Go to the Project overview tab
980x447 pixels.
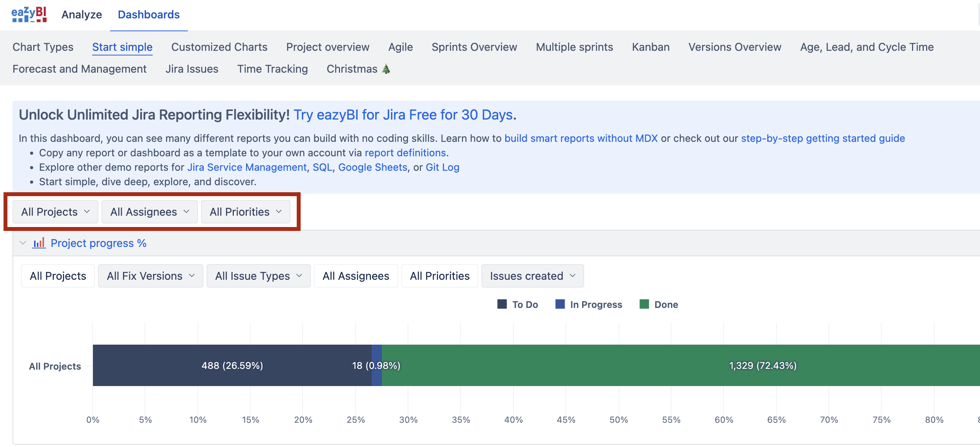[x=328, y=47]
